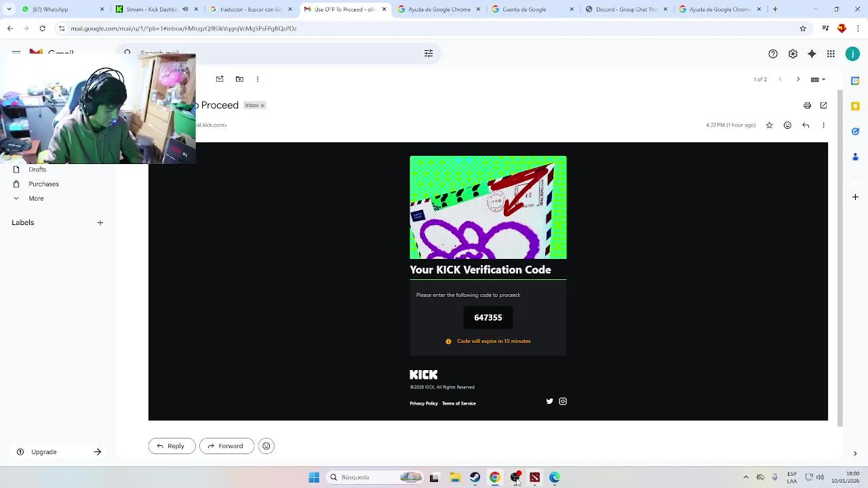The width and height of the screenshot is (868, 488).
Task: Reload the page
Action: 42,28
